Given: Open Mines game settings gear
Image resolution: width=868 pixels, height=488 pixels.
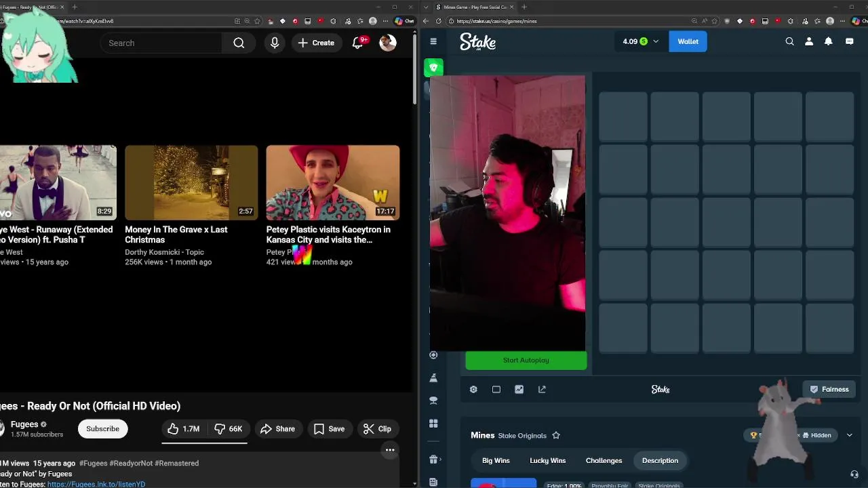Looking at the screenshot, I should click(473, 389).
